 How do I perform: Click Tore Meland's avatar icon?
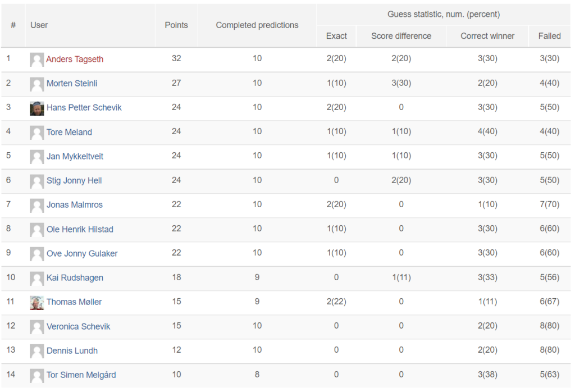[x=36, y=133]
